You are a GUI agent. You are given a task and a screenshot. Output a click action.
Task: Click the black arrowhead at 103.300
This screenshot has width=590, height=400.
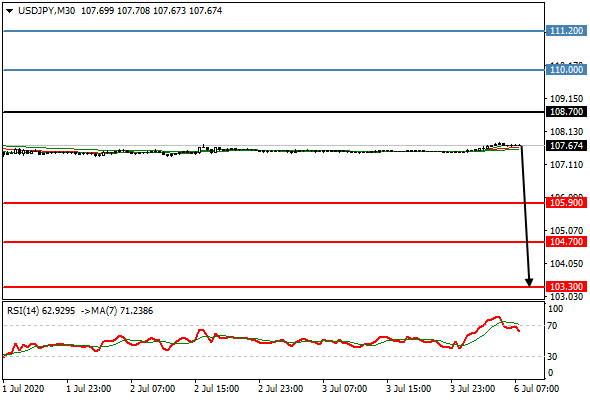pyautogui.click(x=529, y=283)
